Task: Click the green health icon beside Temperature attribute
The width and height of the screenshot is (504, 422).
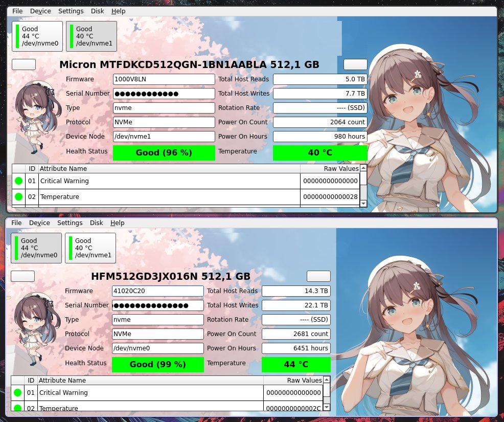Action: tap(18, 196)
